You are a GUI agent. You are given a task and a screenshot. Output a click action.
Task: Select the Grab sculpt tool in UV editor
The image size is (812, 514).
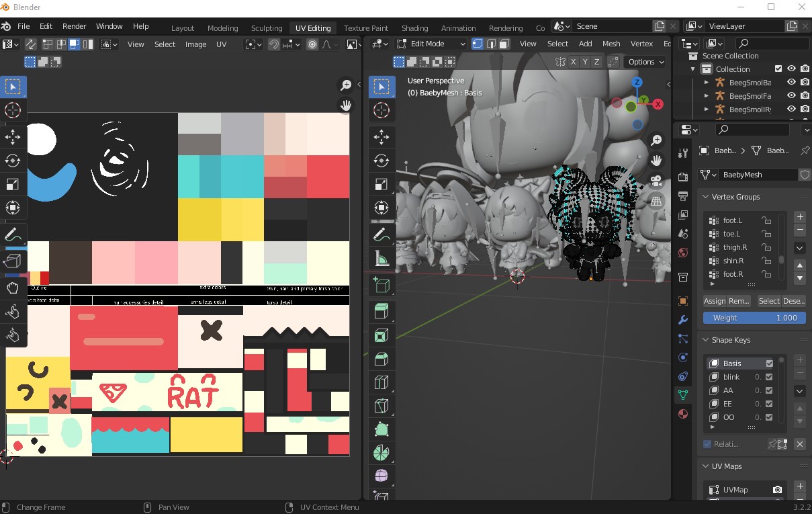coord(13,288)
